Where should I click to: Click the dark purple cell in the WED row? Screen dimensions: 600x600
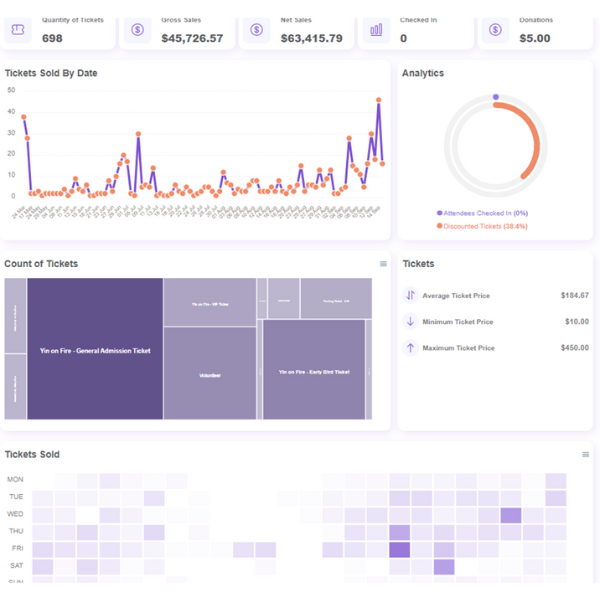(511, 515)
